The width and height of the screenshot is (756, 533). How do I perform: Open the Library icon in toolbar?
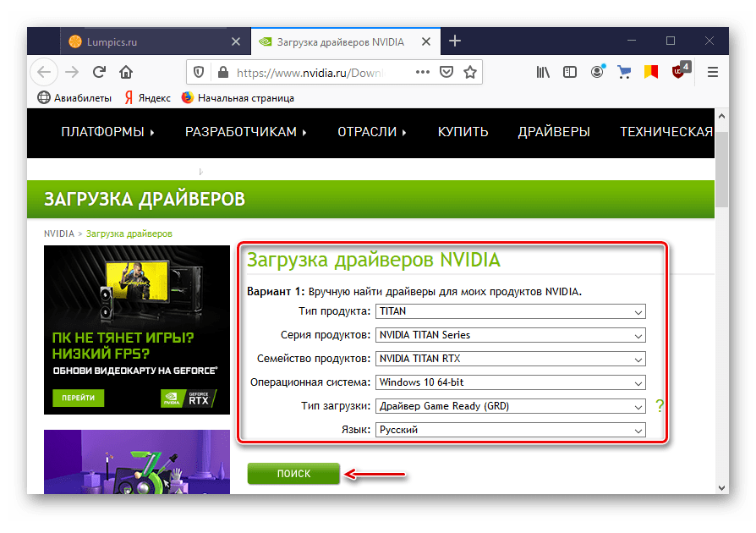pos(542,72)
